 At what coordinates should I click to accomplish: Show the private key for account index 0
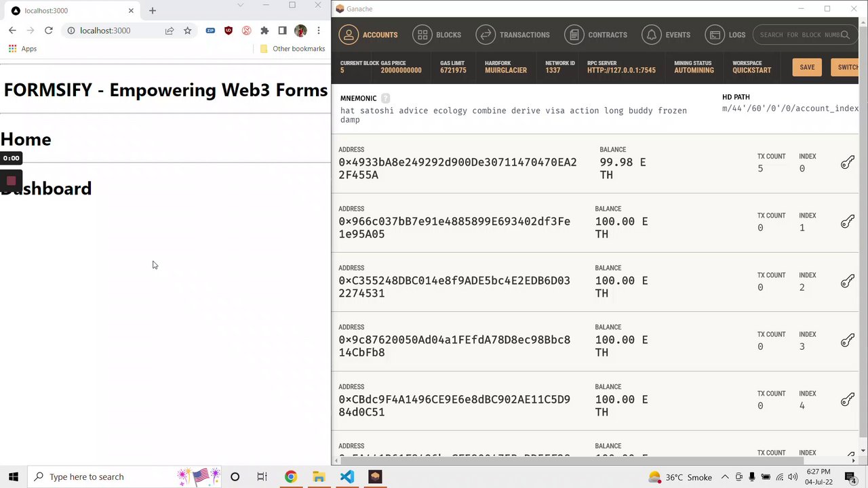click(x=848, y=162)
